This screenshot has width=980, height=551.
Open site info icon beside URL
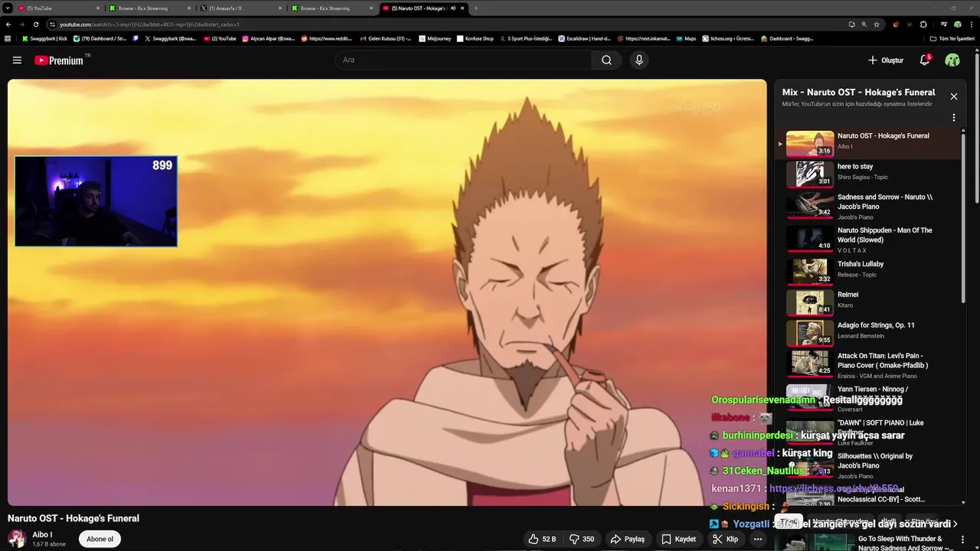point(52,24)
